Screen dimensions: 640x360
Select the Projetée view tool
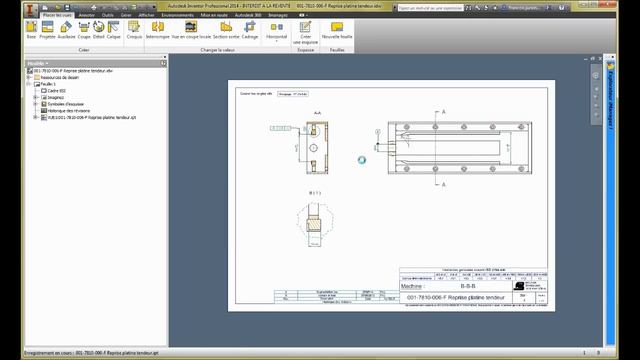pyautogui.click(x=47, y=30)
